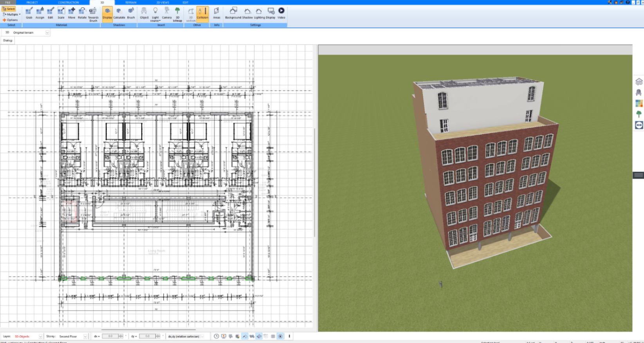Image resolution: width=644 pixels, height=343 pixels.
Task: Insert a 3D Object
Action: (144, 13)
